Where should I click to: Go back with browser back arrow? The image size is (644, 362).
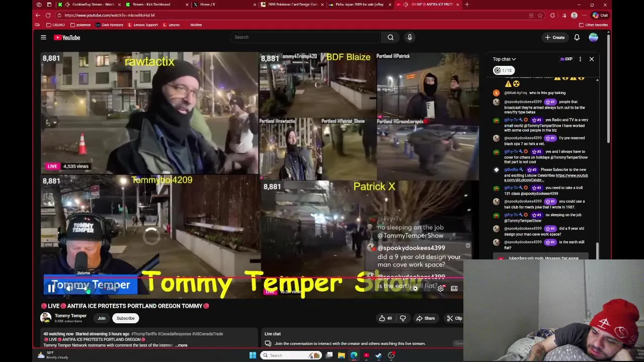(x=38, y=15)
